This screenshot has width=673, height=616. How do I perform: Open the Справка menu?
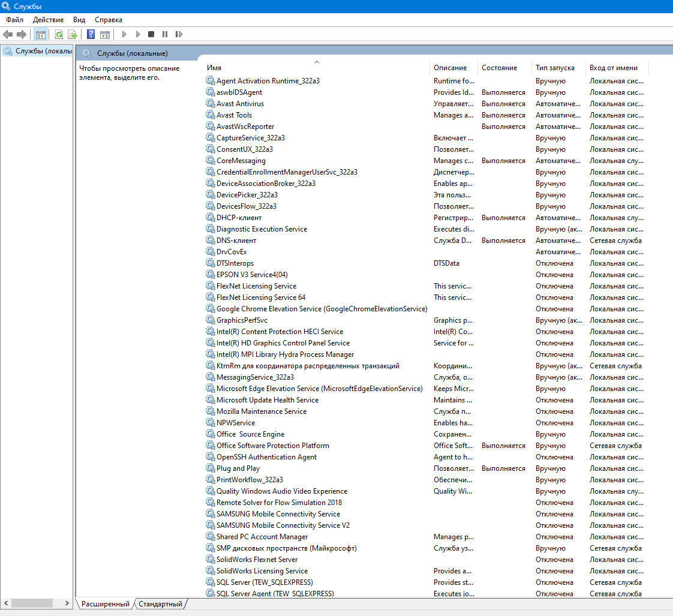coord(108,20)
